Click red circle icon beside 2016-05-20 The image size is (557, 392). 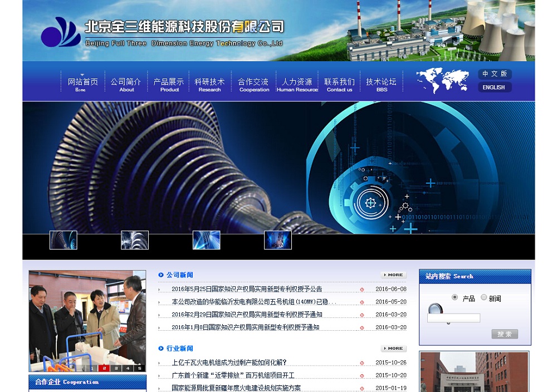362,302
